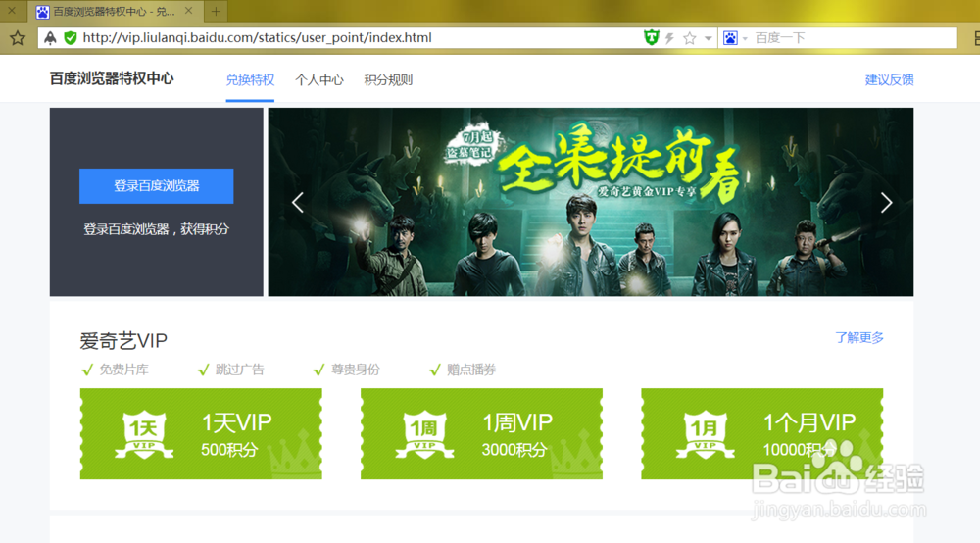Click the 跳过广告 feature text
980x543 pixels.
(239, 370)
